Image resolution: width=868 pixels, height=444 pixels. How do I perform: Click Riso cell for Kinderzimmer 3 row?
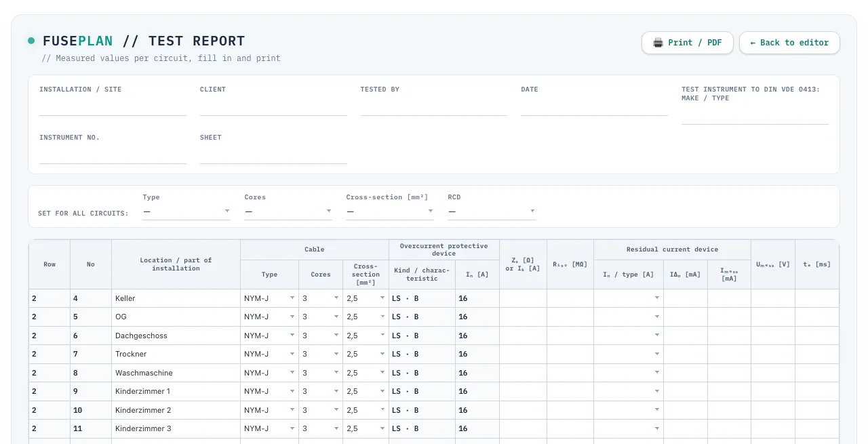(x=570, y=428)
